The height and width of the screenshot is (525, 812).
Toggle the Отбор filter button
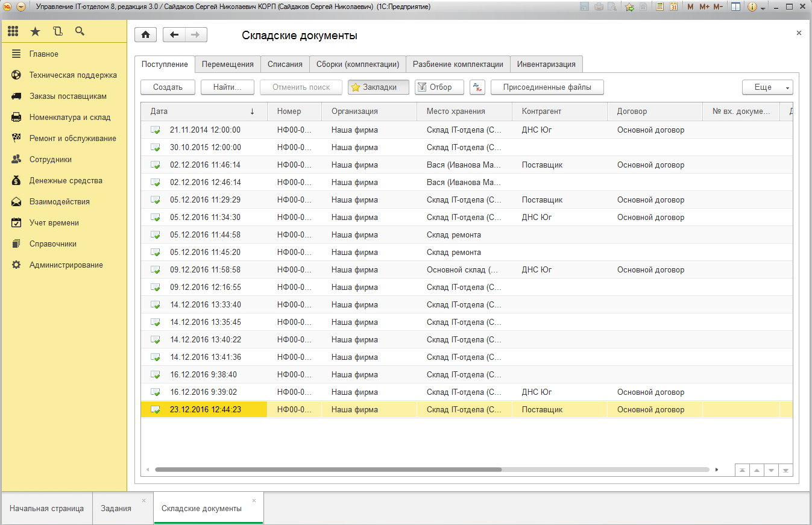click(439, 87)
